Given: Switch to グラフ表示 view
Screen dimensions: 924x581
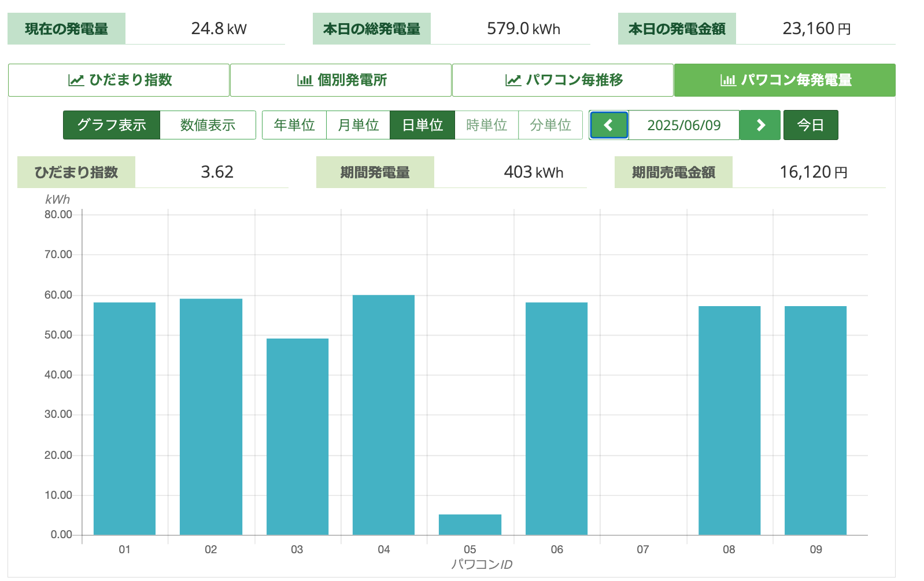Looking at the screenshot, I should point(112,125).
